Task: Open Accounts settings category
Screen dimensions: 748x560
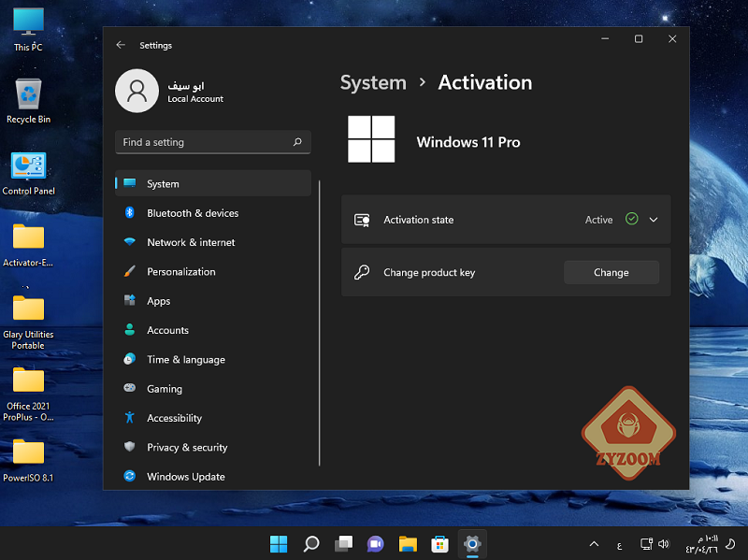Action: (213, 330)
